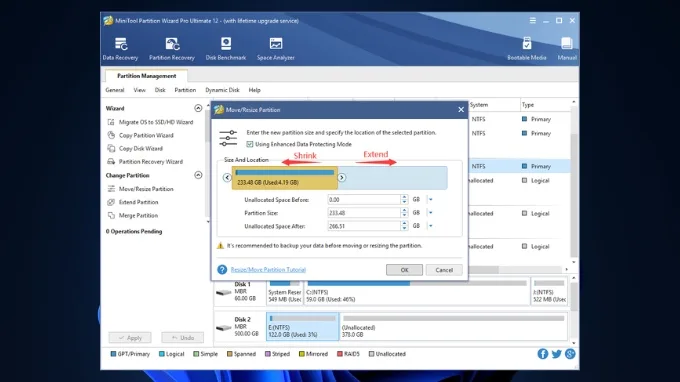Open the Disk menu
The width and height of the screenshot is (680, 382).
(x=160, y=90)
